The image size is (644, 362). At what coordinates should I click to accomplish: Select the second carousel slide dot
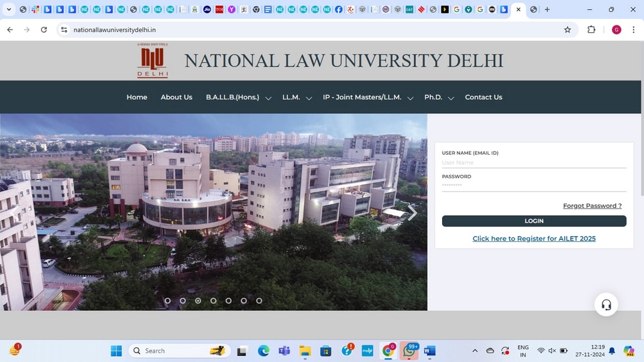(x=182, y=300)
